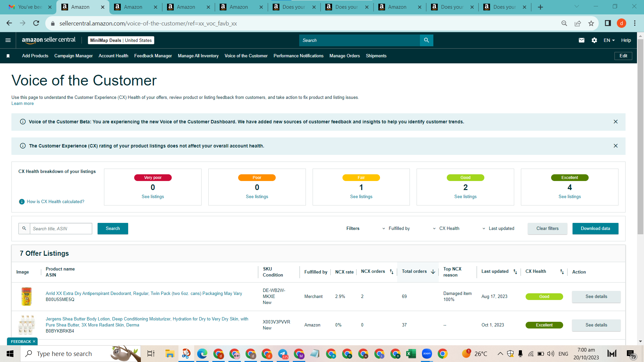
Task: Dismiss the Voice of the Customer Beta banner
Action: (x=615, y=122)
